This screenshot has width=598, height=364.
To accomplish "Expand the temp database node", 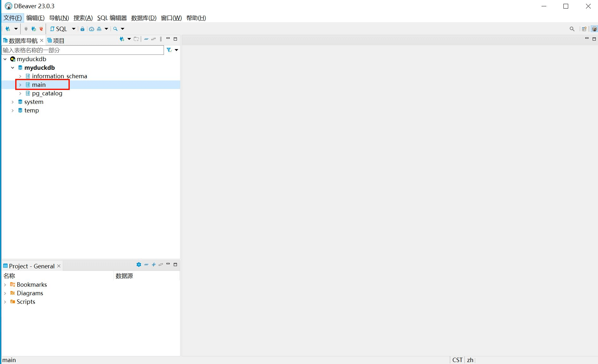I will (x=13, y=111).
